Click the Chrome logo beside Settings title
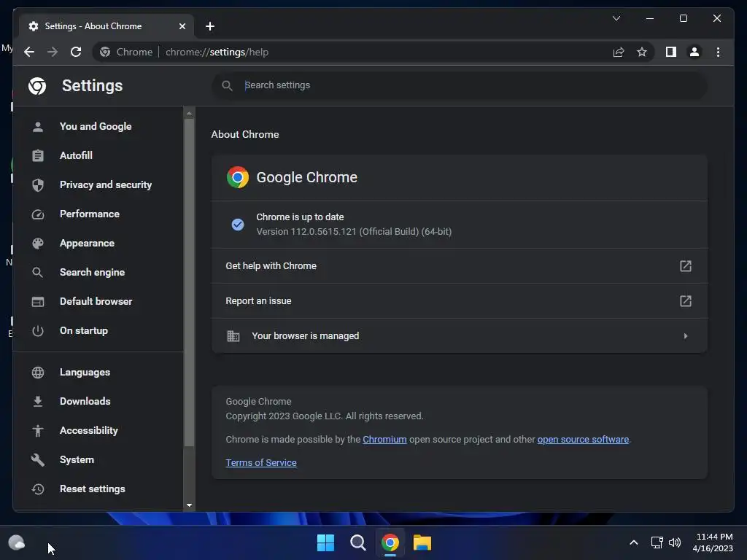The width and height of the screenshot is (747, 560). [37, 86]
